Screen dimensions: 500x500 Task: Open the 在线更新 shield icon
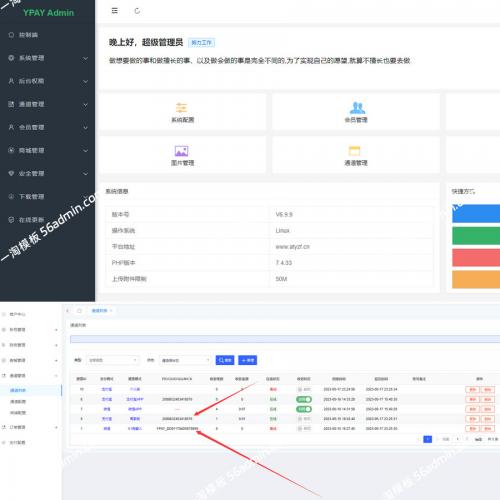(x=11, y=220)
